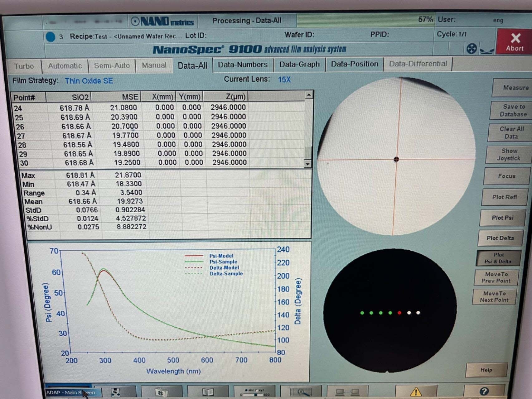Click the Thin Oxide SE film strategy link

pyautogui.click(x=89, y=81)
